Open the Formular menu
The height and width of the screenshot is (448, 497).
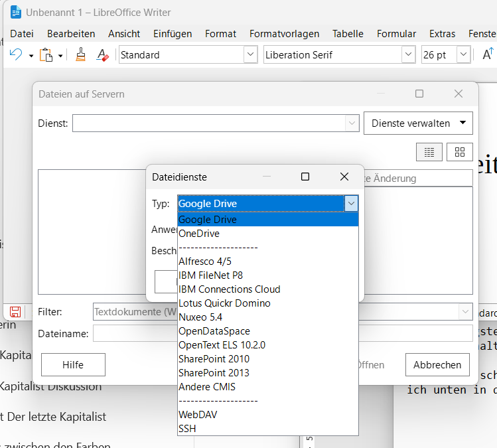coord(396,34)
